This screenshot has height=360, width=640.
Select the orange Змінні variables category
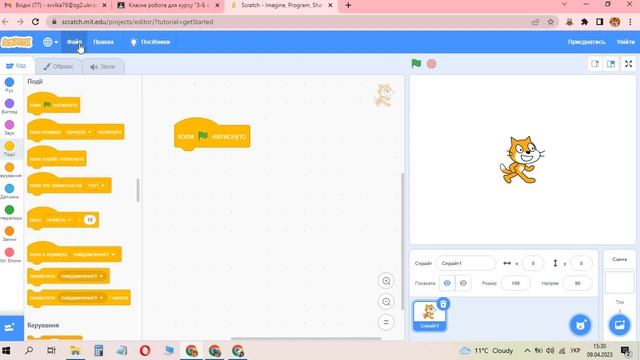point(9,234)
